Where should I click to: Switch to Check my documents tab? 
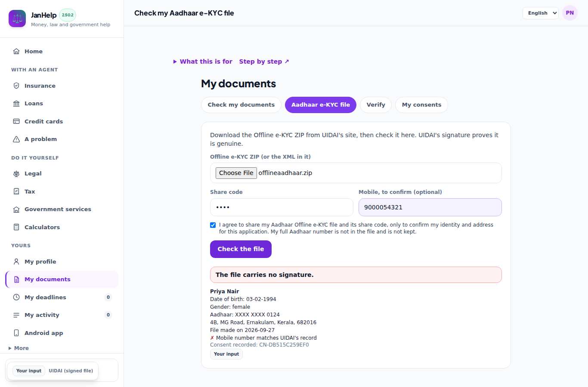(x=241, y=105)
